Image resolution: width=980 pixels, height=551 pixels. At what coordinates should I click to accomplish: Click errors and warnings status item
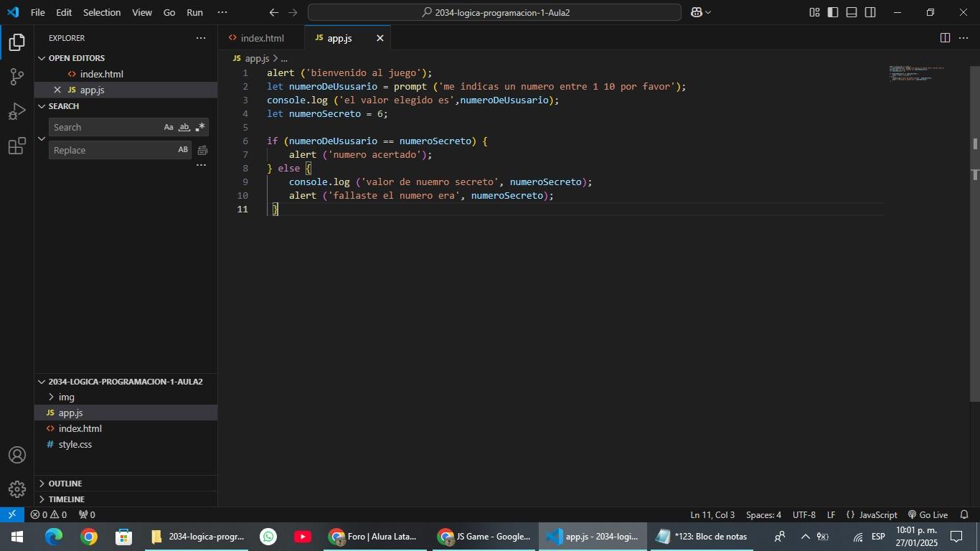click(49, 514)
